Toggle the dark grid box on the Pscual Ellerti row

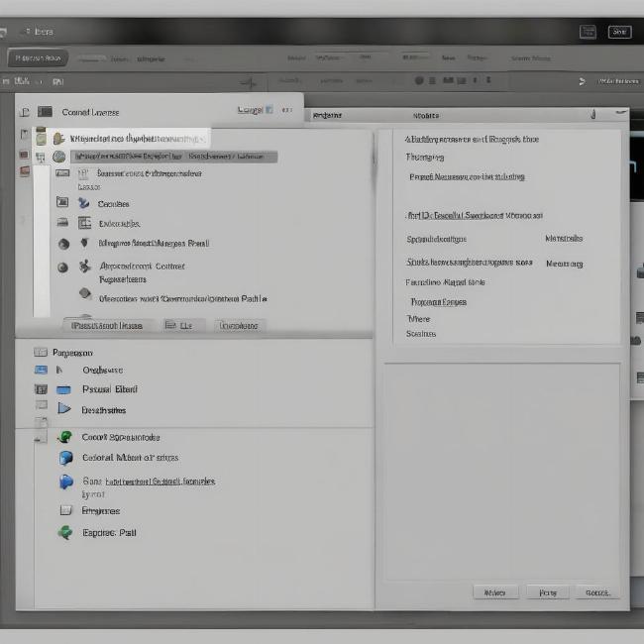(x=41, y=389)
